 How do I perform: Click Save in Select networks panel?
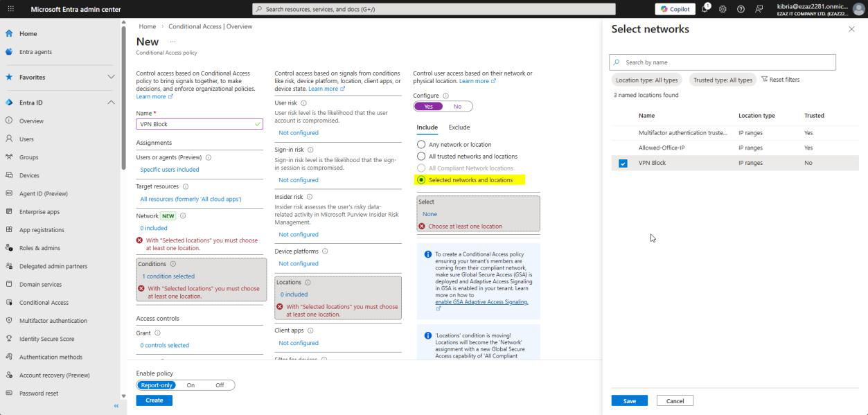pos(629,401)
